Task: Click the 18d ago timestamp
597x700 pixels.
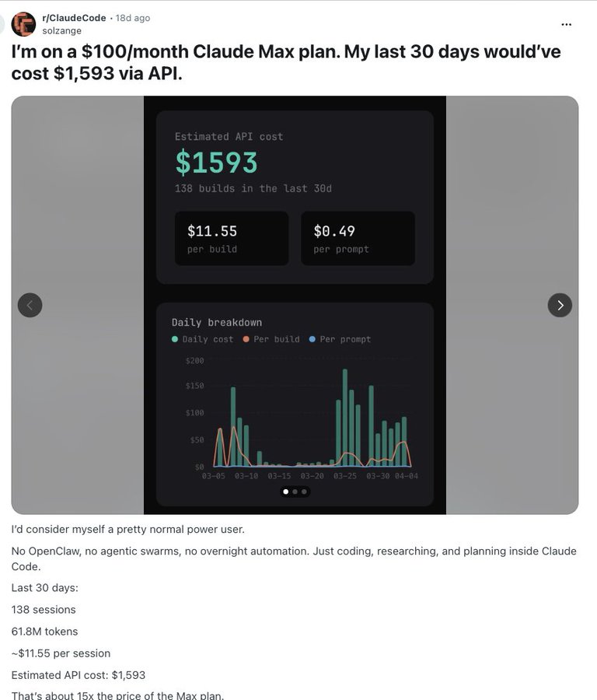Action: [x=133, y=18]
